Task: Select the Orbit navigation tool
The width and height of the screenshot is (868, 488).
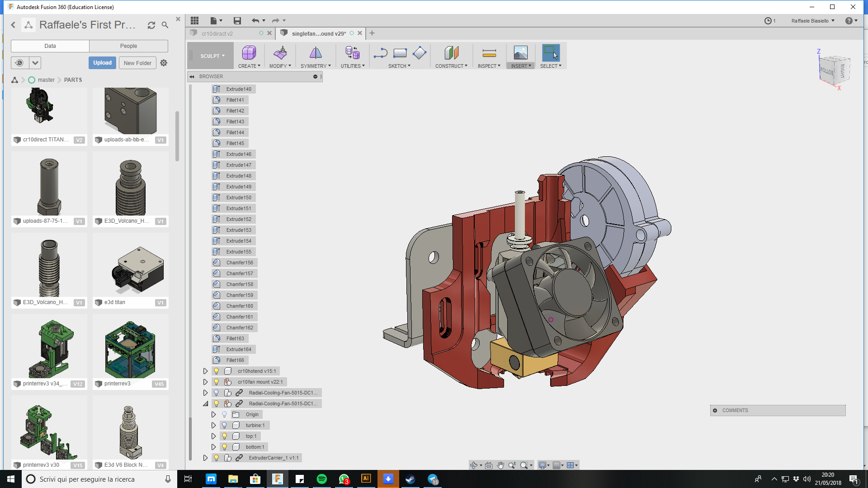Action: tap(474, 465)
